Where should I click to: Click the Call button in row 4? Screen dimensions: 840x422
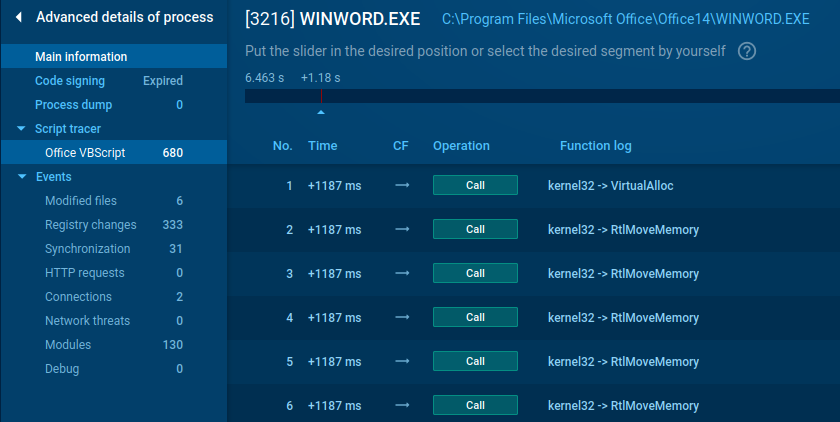tap(475, 317)
